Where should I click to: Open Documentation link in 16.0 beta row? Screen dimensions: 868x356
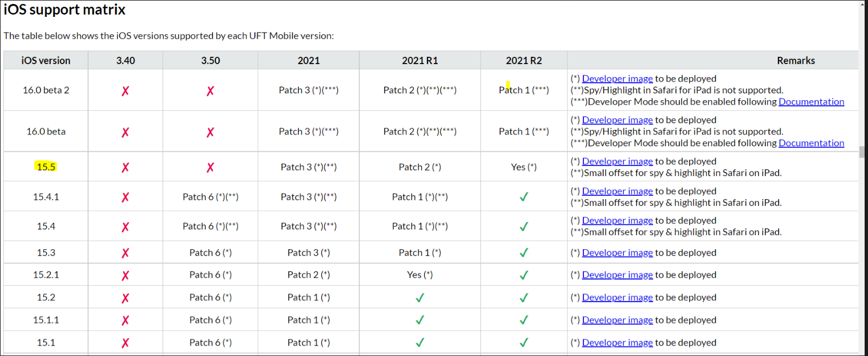[x=811, y=143]
